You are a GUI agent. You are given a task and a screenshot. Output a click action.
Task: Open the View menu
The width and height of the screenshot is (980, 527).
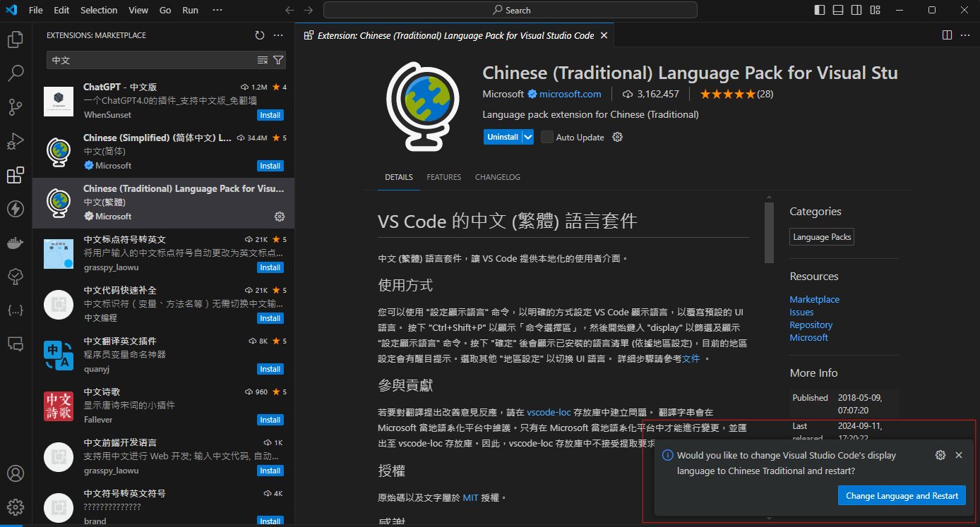point(138,10)
